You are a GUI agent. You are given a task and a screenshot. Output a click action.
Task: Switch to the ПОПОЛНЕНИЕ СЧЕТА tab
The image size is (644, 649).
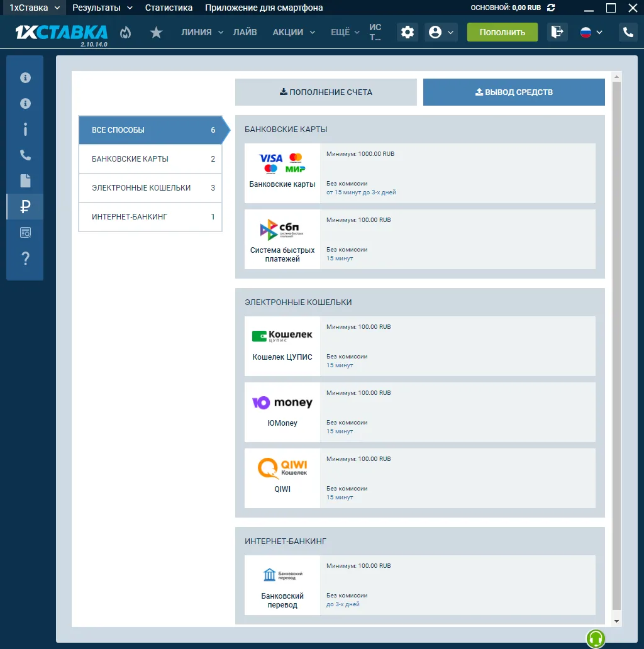326,92
